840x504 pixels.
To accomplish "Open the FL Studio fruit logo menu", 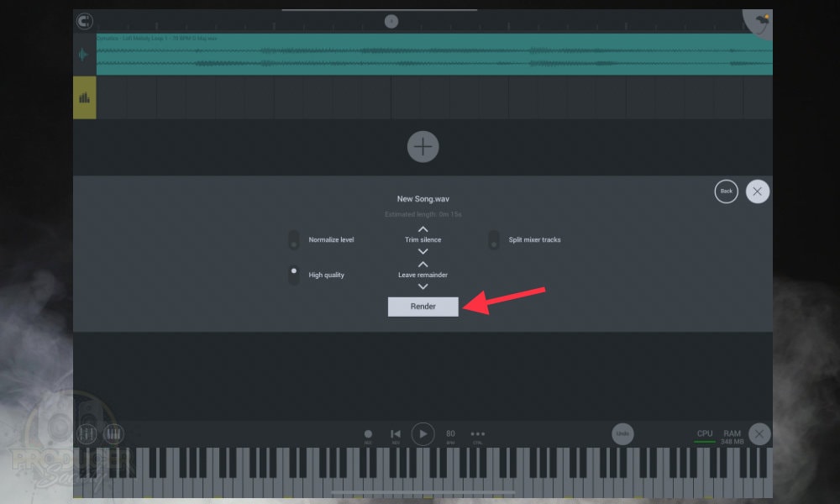I will click(x=761, y=21).
